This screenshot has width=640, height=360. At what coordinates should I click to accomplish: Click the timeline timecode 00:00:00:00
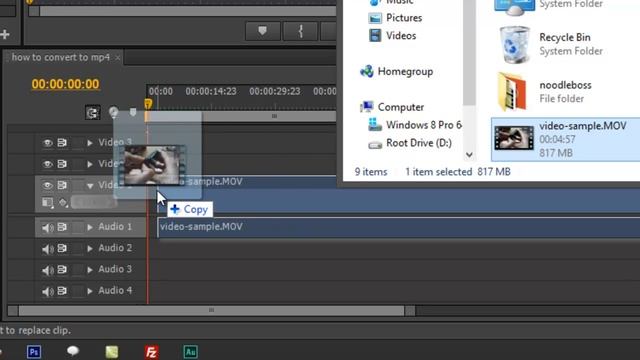point(65,84)
